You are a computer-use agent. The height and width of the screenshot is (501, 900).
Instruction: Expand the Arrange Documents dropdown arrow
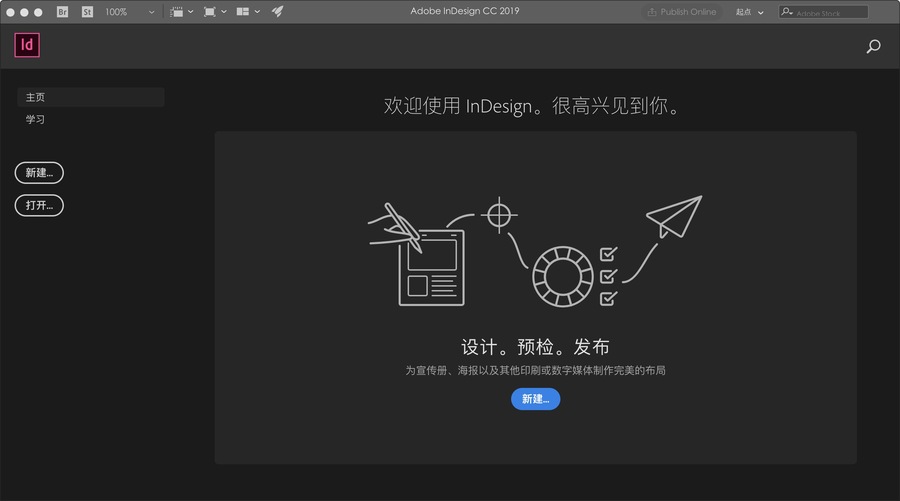[x=257, y=11]
